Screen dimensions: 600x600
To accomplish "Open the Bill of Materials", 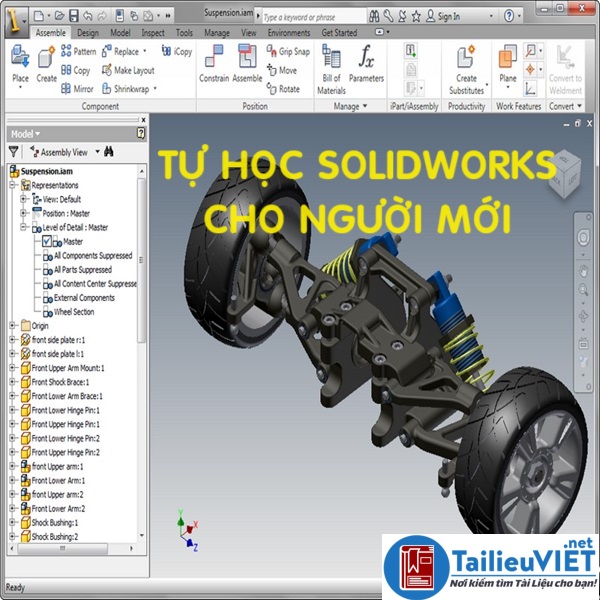I will (331, 64).
